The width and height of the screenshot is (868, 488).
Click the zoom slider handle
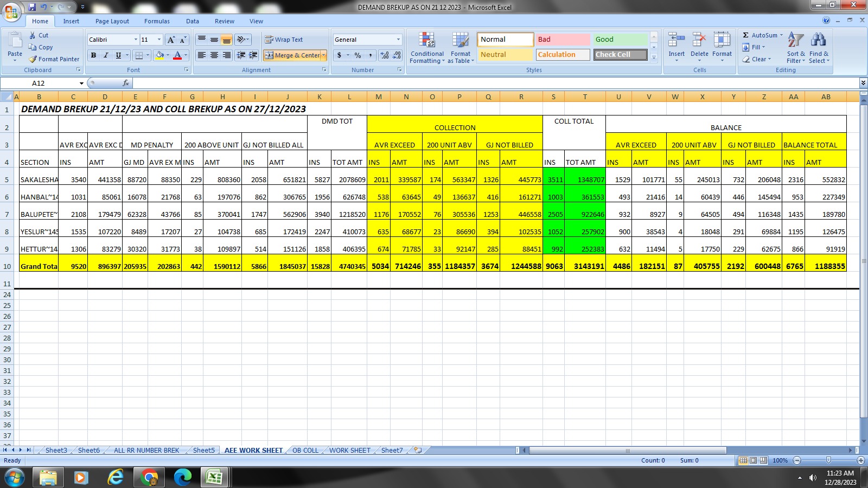click(828, 460)
